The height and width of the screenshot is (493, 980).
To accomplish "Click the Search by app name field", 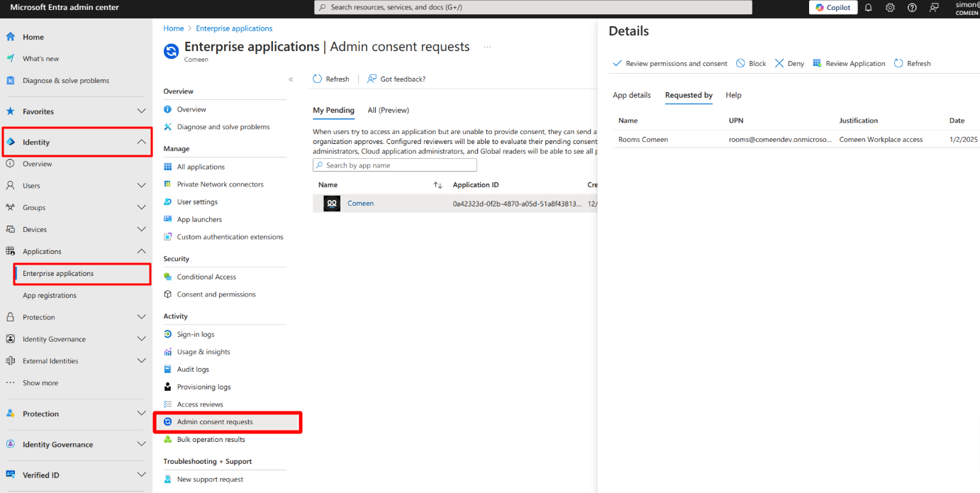I will click(x=395, y=165).
